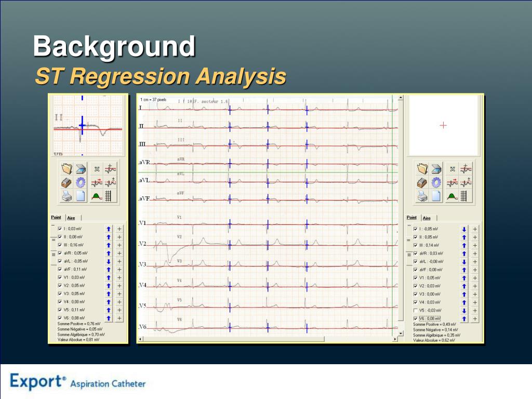Click green bell-curve icon in left-hand panel
The width and height of the screenshot is (532, 399).
[x=97, y=196]
